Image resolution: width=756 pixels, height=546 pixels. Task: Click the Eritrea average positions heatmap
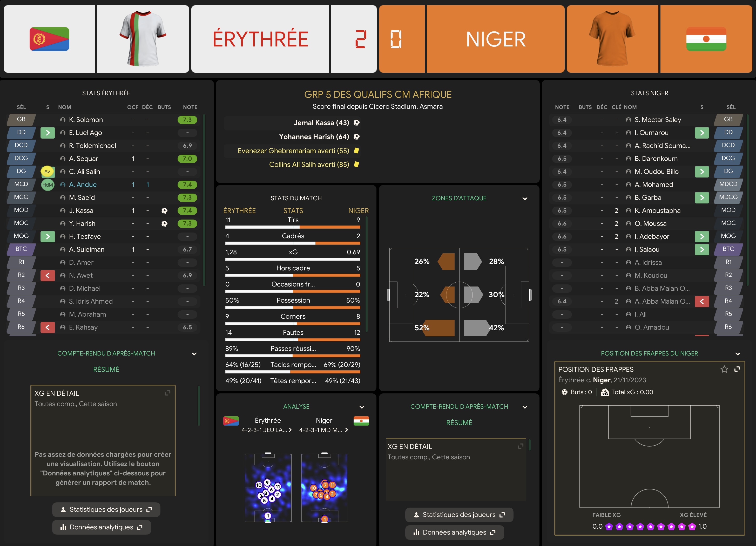coord(268,488)
